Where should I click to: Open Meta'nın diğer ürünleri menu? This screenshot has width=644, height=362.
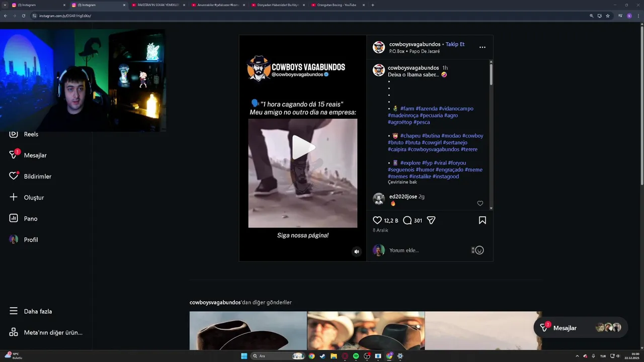click(46, 332)
